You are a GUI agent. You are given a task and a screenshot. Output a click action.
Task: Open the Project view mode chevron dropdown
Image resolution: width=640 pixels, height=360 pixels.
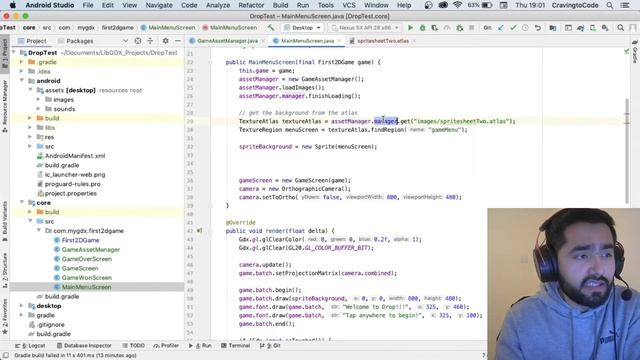(125, 41)
